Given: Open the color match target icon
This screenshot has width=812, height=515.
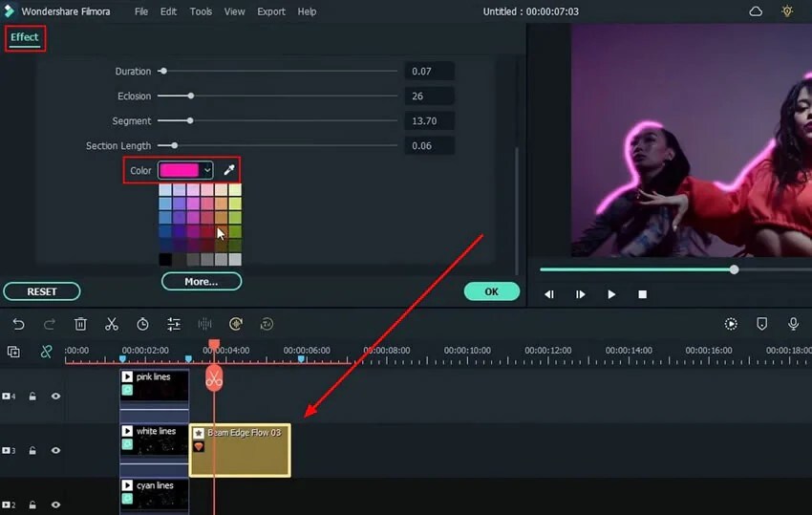Looking at the screenshot, I should (x=236, y=324).
